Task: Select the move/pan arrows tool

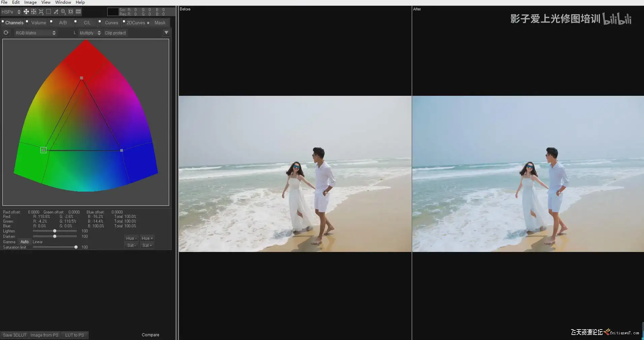Action: 26,12
